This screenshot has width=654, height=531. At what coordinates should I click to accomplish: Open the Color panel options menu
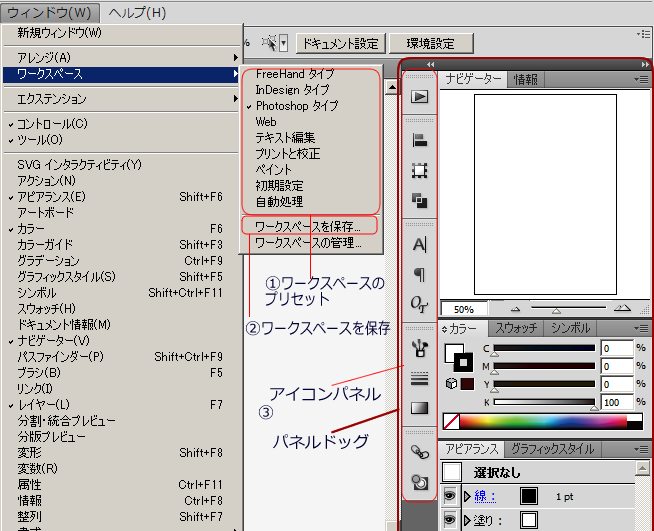tap(642, 328)
